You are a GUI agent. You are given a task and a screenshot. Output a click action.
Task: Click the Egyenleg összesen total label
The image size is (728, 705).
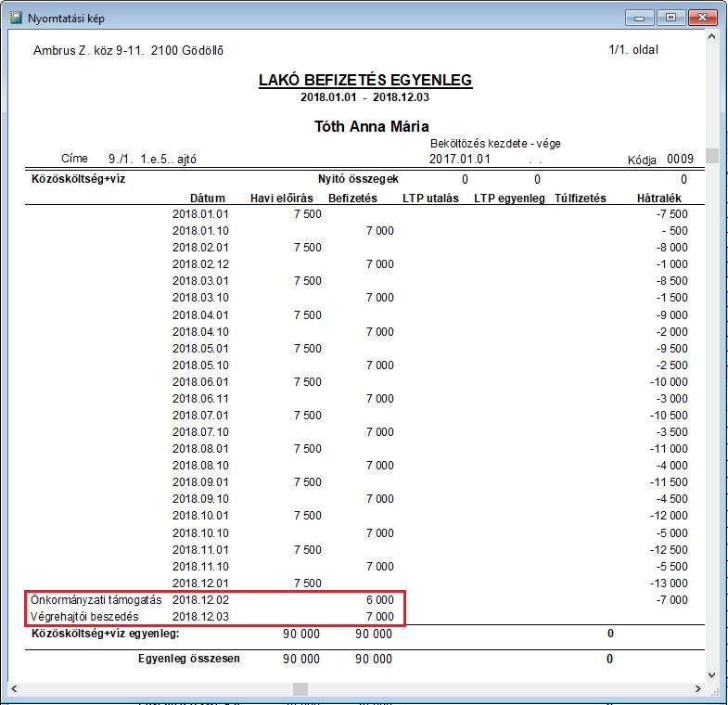[x=189, y=659]
